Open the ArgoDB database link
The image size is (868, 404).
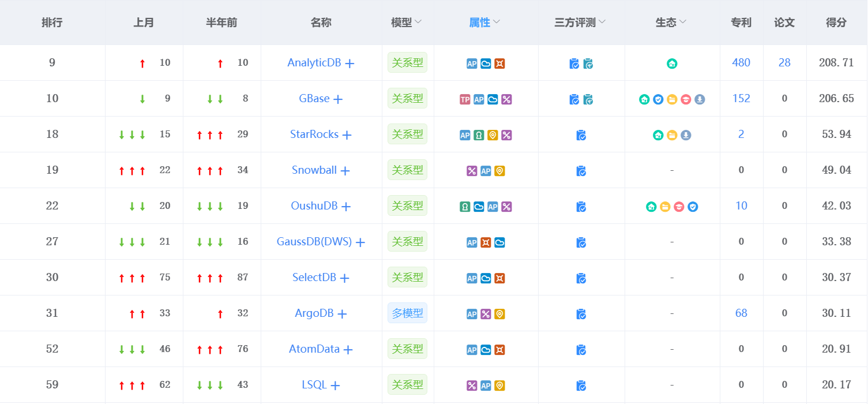pyautogui.click(x=314, y=313)
